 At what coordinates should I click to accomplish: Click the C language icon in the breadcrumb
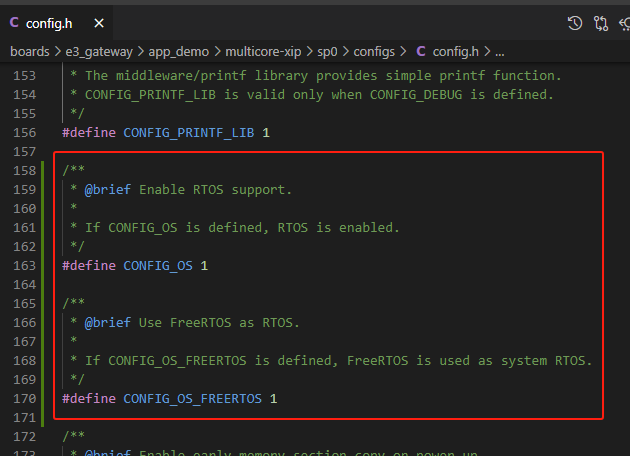point(420,51)
